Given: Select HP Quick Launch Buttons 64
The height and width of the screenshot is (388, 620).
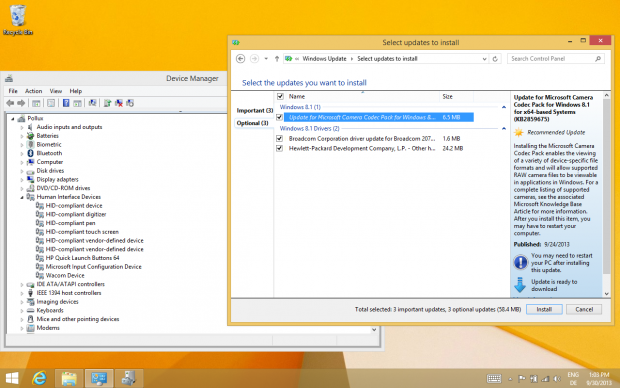Looking at the screenshot, I should point(82,258).
